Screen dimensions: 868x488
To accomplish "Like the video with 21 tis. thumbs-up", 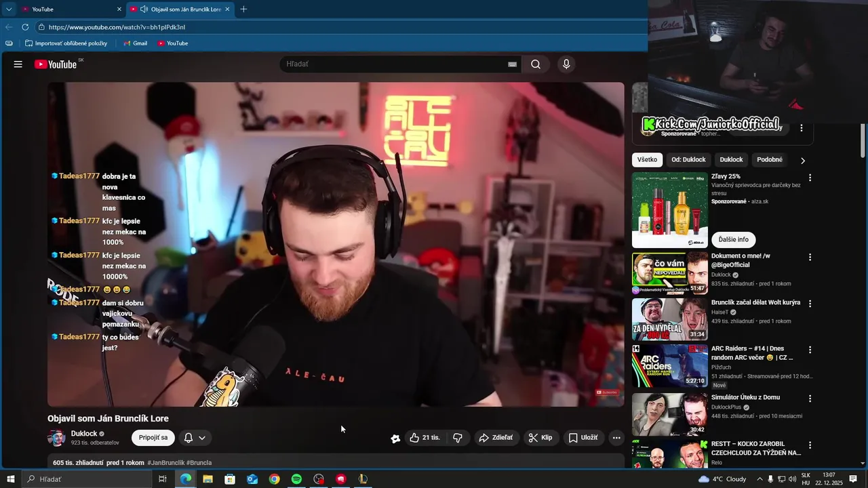I will pyautogui.click(x=425, y=438).
